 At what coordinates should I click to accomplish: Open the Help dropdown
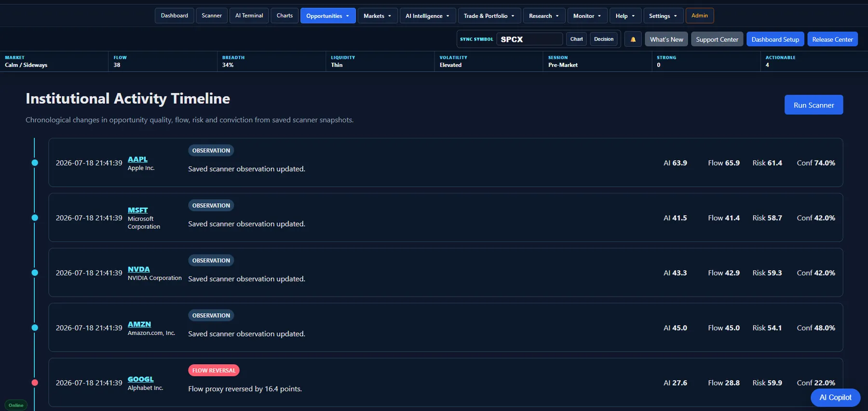pos(625,15)
